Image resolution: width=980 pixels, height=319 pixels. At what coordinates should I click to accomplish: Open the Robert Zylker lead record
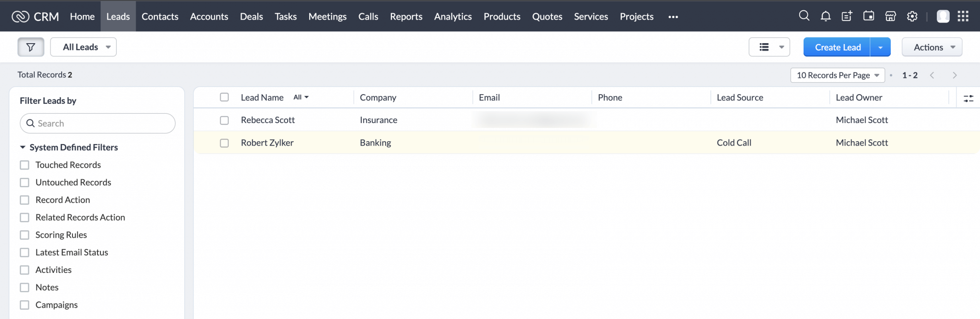(x=267, y=143)
